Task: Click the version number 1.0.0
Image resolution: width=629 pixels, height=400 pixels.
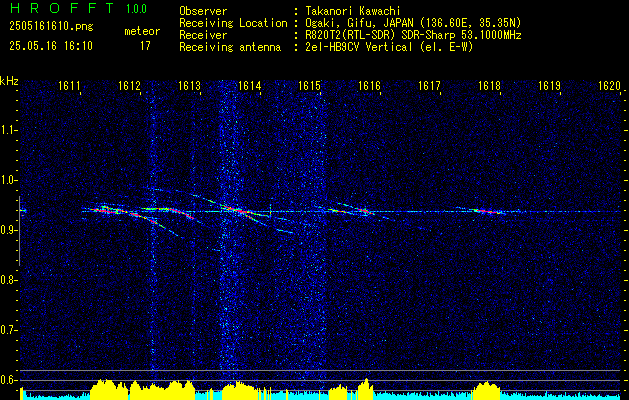Action: tap(136, 9)
